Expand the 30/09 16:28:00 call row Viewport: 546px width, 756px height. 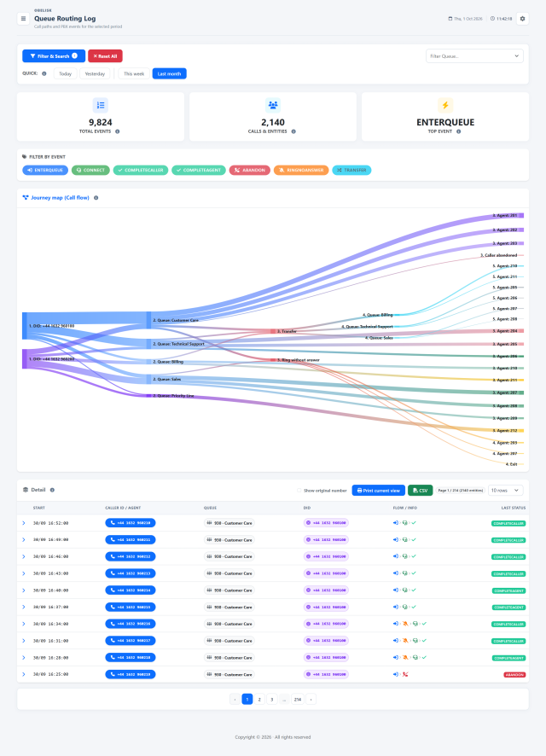tap(24, 658)
